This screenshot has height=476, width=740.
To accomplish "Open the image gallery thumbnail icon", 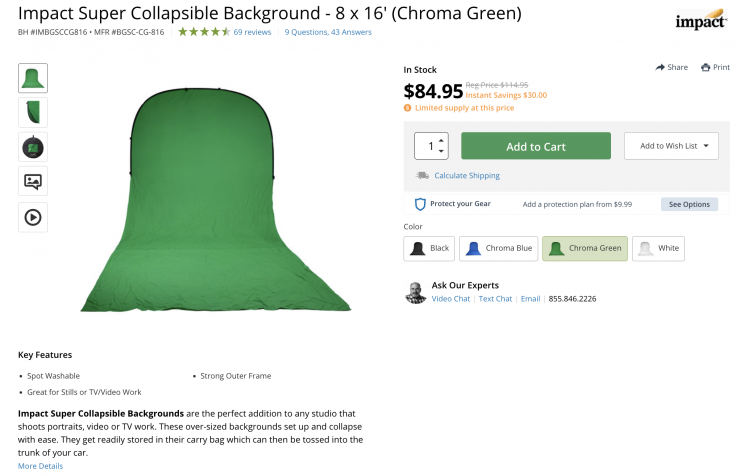I will click(x=33, y=182).
